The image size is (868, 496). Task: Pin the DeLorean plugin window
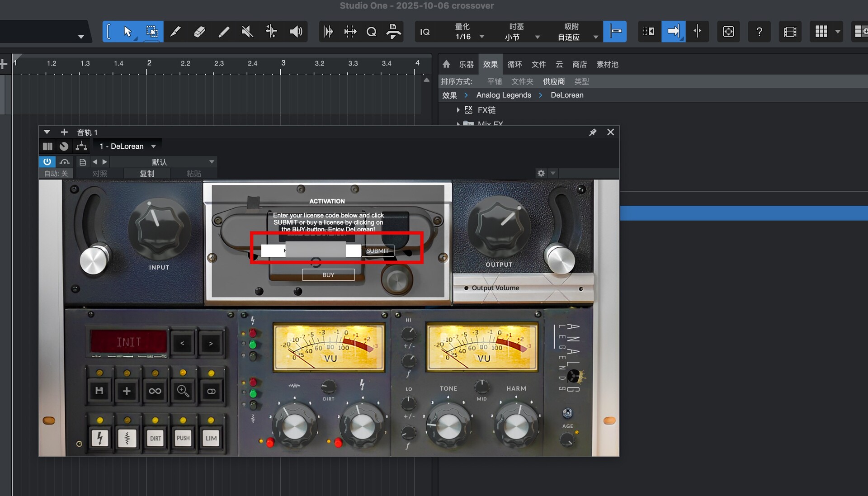593,132
